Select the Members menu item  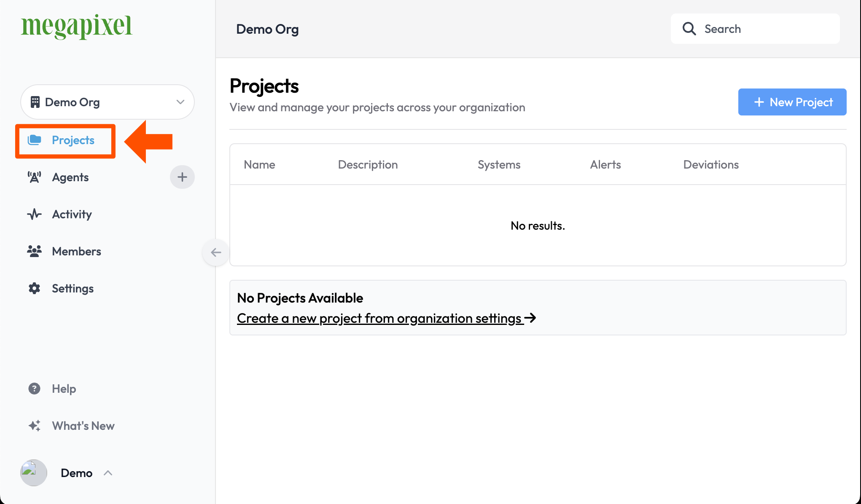pos(76,251)
